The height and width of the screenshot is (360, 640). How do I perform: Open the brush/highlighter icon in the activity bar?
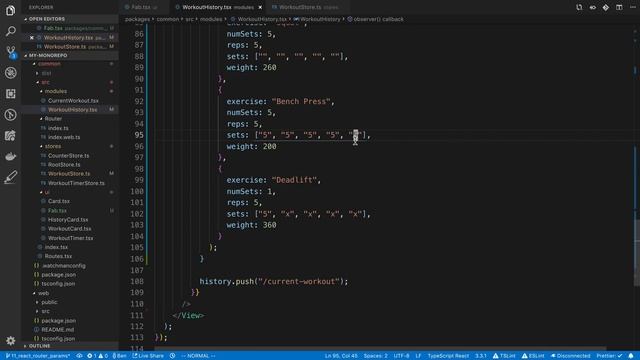pyautogui.click(x=11, y=177)
